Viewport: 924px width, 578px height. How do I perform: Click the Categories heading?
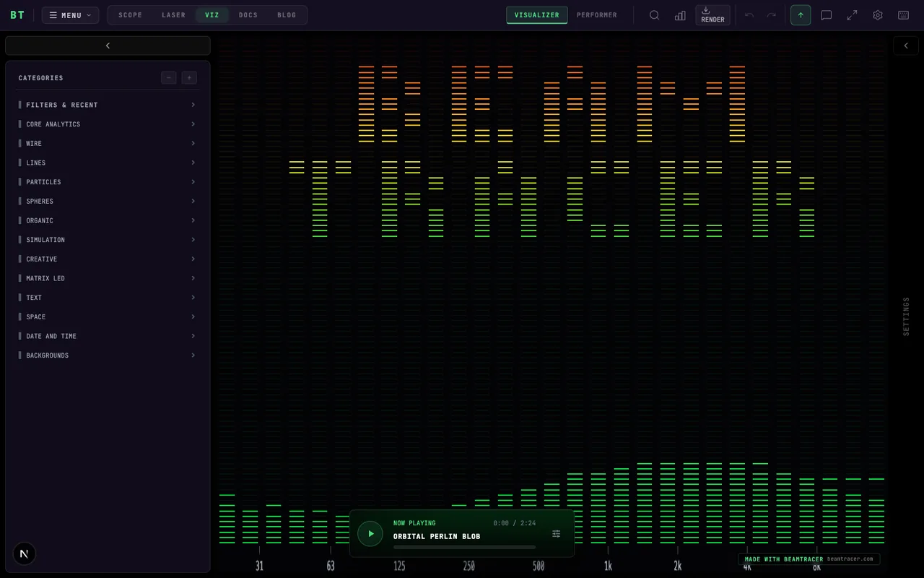pos(41,78)
